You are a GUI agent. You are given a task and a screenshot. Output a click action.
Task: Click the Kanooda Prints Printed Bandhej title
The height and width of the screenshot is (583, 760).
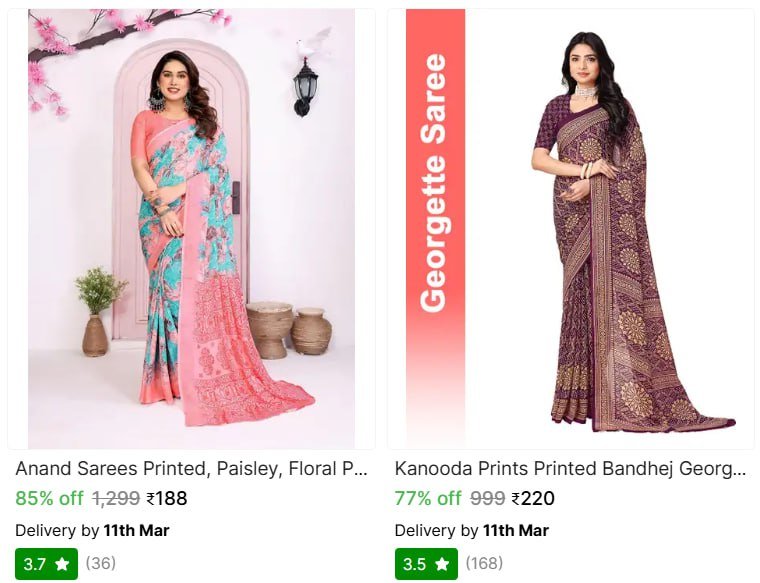click(x=570, y=469)
